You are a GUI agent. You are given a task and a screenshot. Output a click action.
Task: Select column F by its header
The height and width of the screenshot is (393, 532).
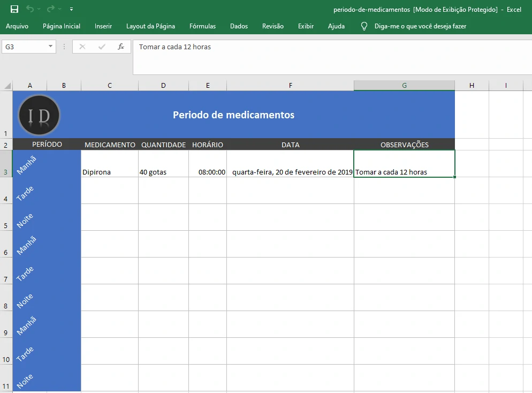coord(290,86)
